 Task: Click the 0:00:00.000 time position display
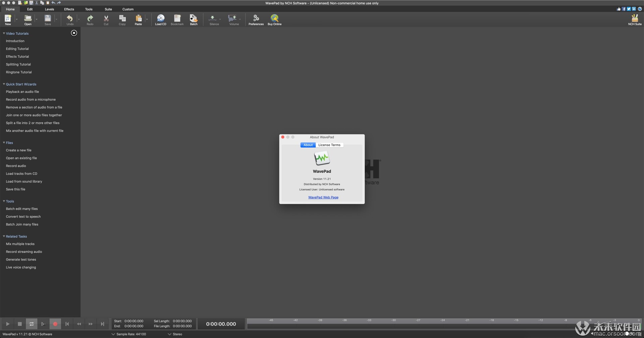(221, 324)
